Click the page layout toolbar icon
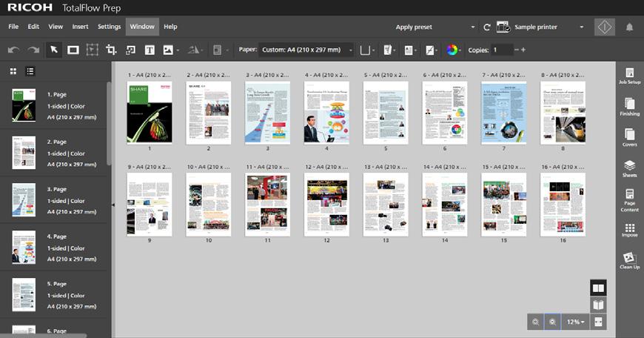 [218, 50]
